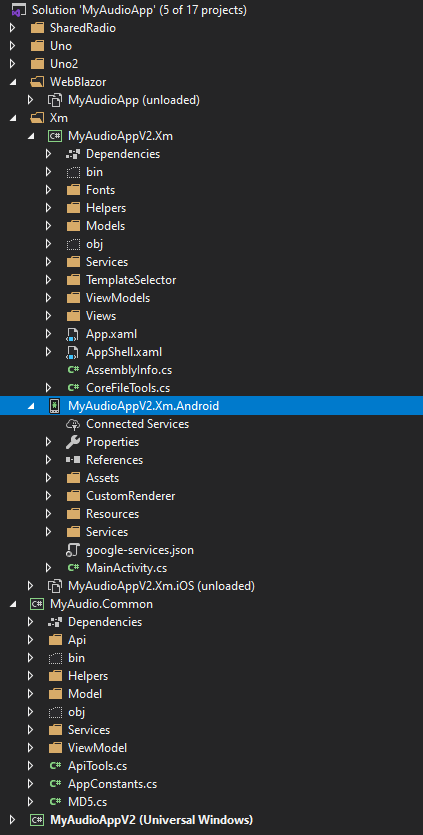Image resolution: width=423 pixels, height=835 pixels.
Task: Click the C# file icon for MainActivity.cs
Action: (73, 568)
